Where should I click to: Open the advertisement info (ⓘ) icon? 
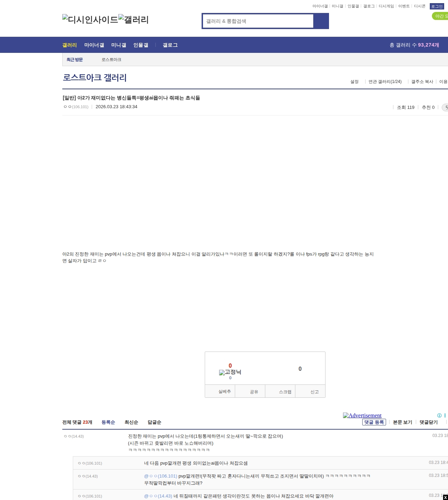(x=439, y=415)
